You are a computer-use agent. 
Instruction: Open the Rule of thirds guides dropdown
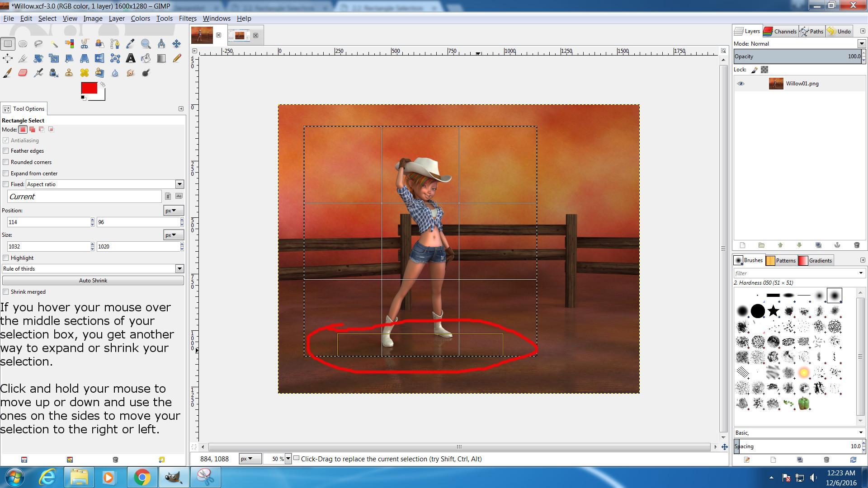(x=179, y=269)
